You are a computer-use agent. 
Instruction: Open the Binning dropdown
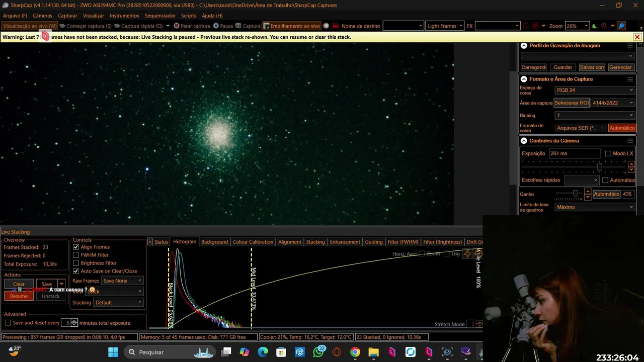595,115
